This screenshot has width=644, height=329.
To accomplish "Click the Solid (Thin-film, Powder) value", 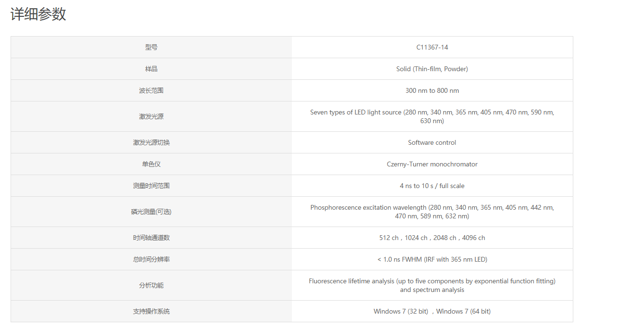I will 432,69.
